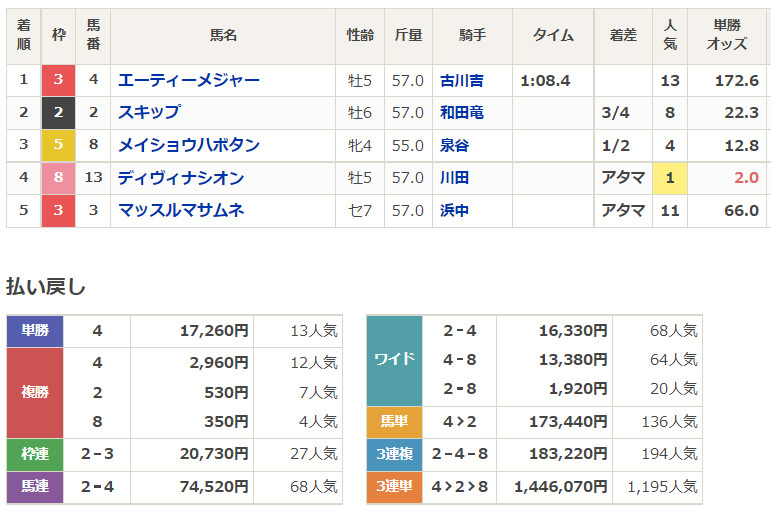Open jockey 浜中 profile
The image size is (771, 506).
tap(454, 211)
